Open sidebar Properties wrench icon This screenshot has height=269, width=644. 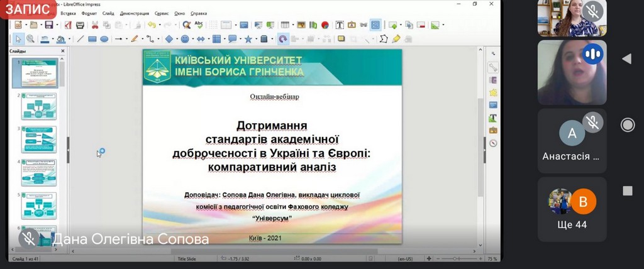[493, 67]
